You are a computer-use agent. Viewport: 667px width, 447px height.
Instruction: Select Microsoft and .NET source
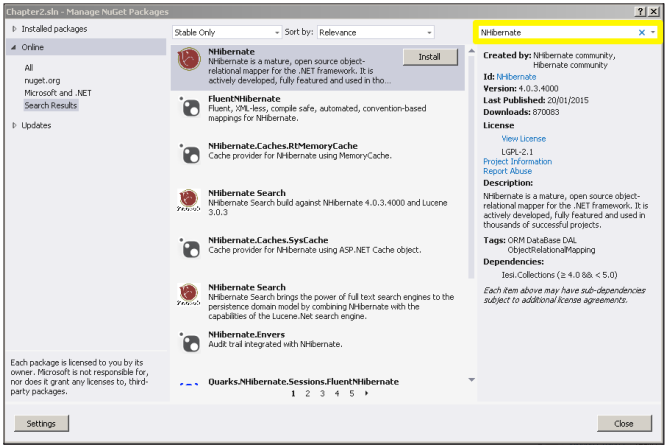click(x=58, y=93)
